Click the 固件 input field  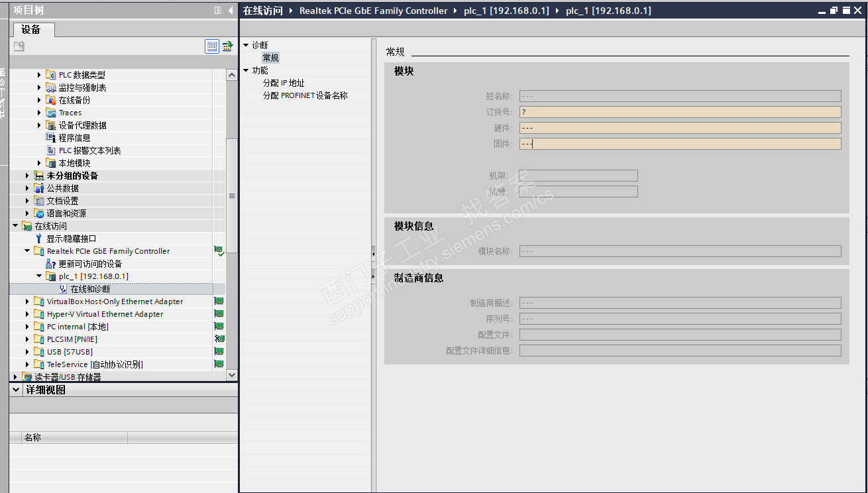click(x=680, y=144)
